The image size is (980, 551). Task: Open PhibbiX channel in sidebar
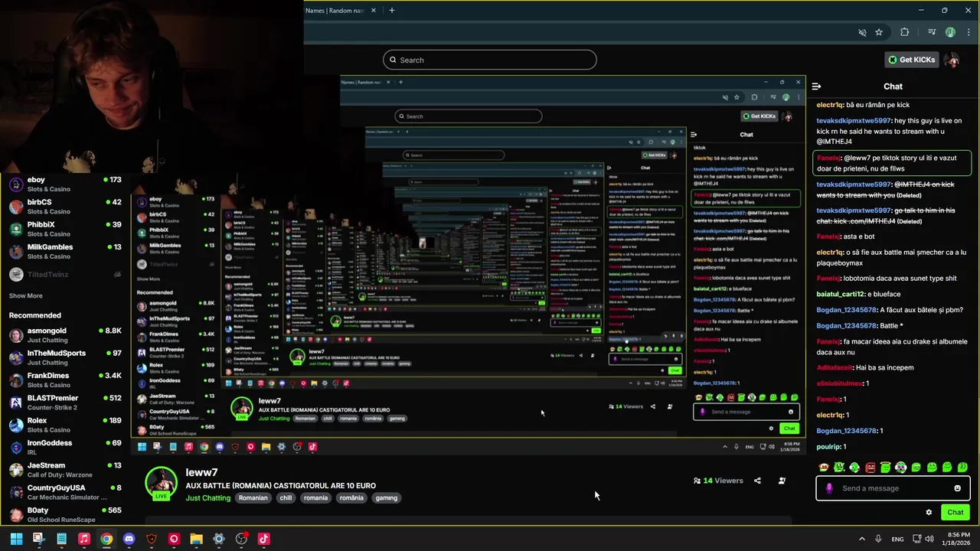click(x=66, y=229)
